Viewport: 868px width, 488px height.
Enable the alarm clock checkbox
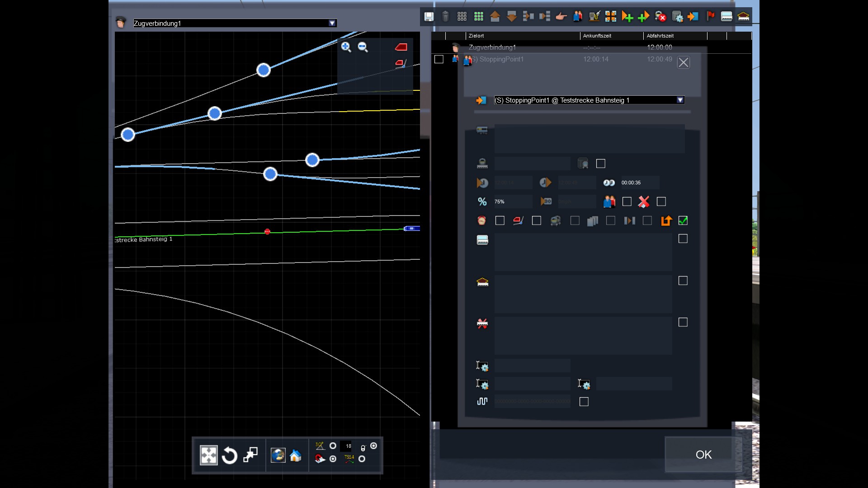[500, 221]
